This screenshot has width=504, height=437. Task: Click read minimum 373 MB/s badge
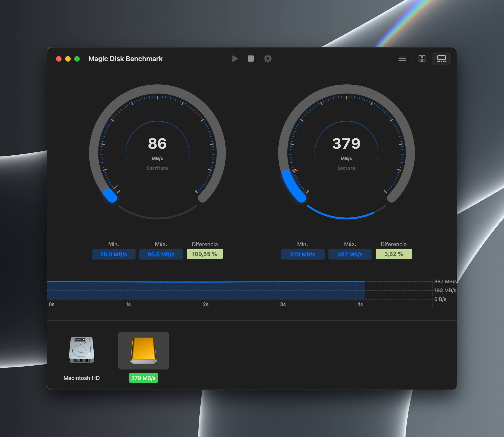(303, 254)
